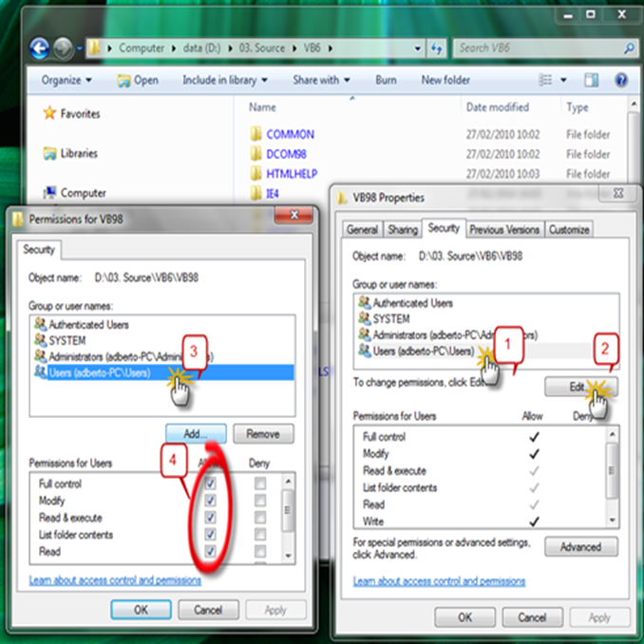
Task: Click Add... button in Permissions dialog
Action: [x=196, y=434]
